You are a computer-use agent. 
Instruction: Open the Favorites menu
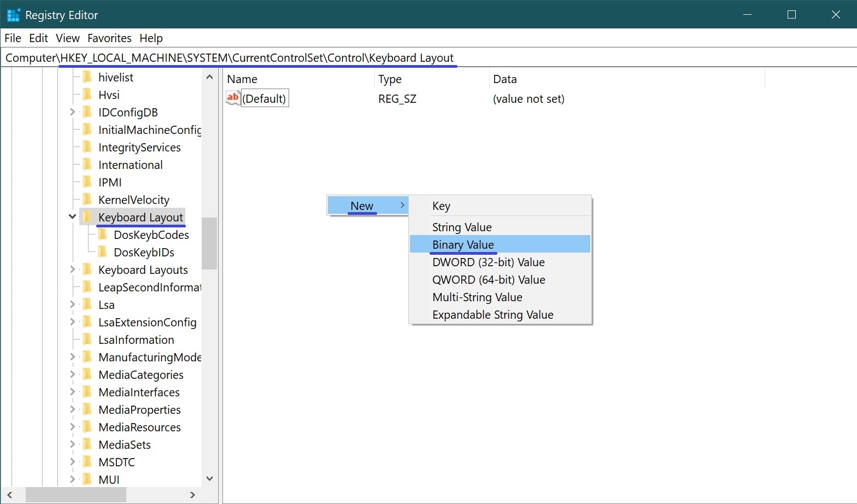[109, 38]
